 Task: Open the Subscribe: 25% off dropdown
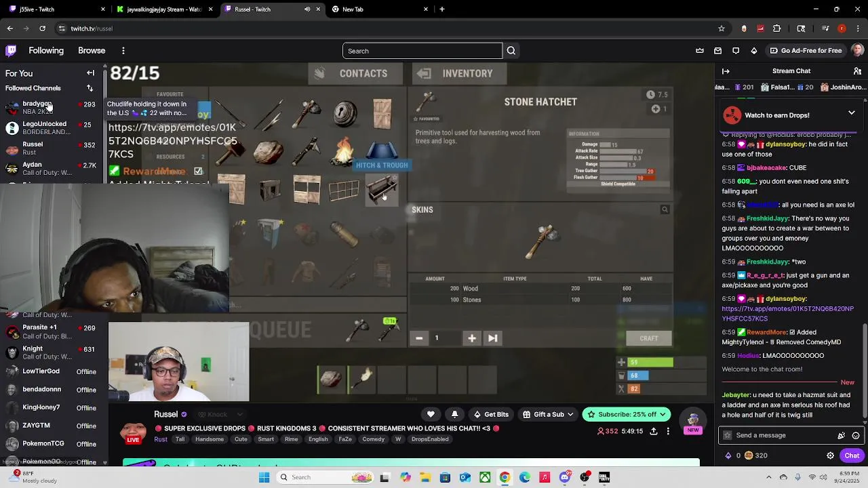pos(627,414)
